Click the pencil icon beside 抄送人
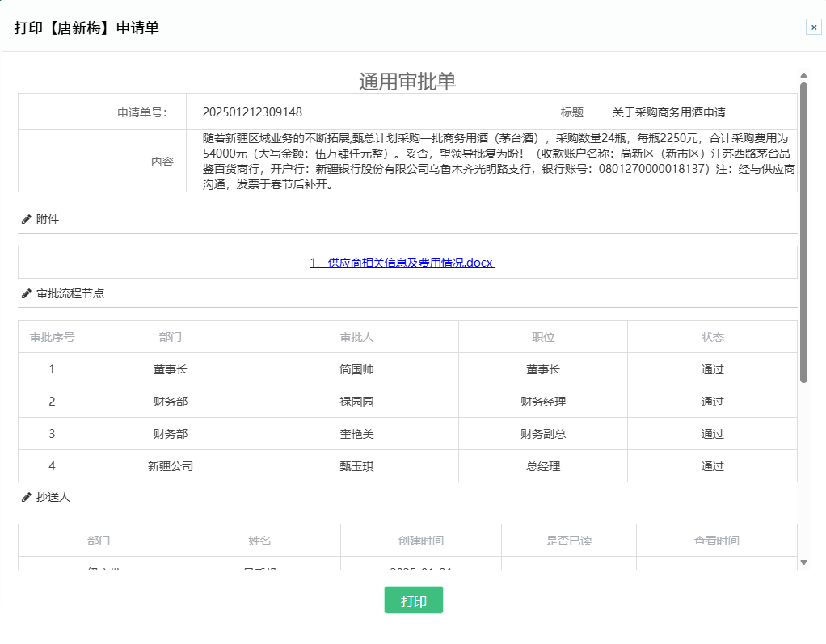This screenshot has height=644, width=826. [x=27, y=497]
